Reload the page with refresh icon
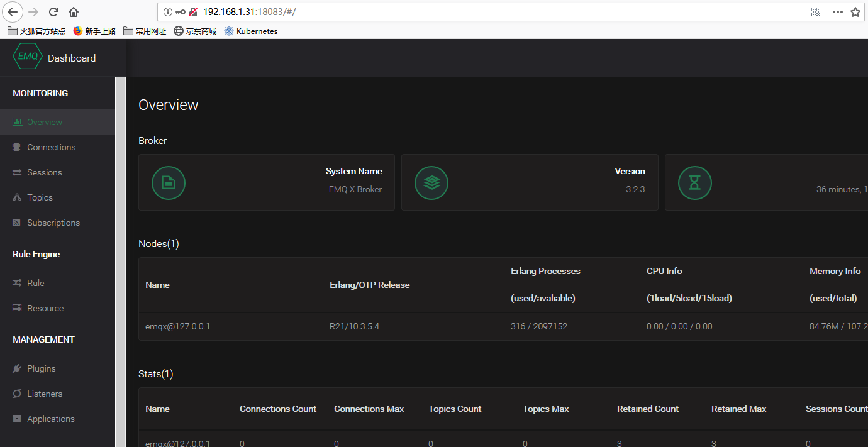 pos(54,11)
